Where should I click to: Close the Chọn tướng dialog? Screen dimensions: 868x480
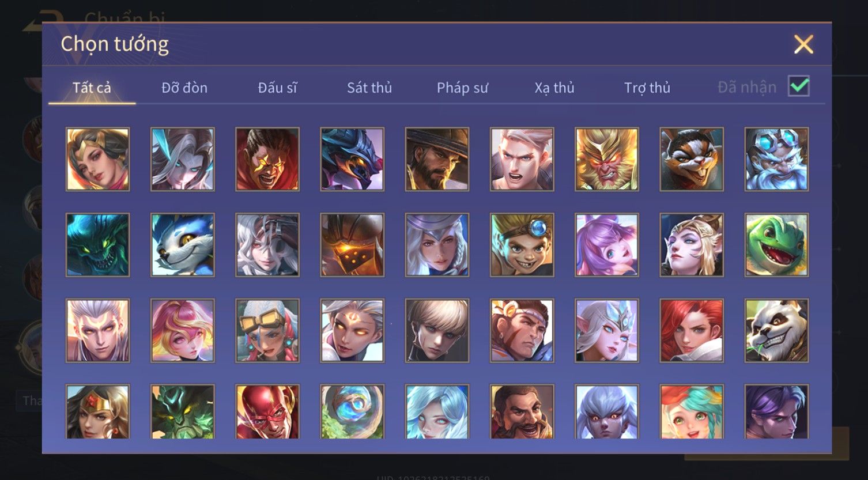click(803, 44)
